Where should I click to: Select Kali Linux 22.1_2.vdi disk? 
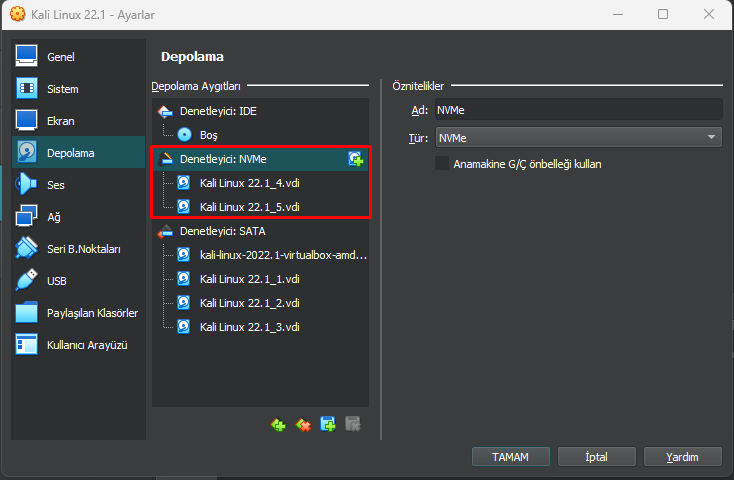pyautogui.click(x=261, y=303)
